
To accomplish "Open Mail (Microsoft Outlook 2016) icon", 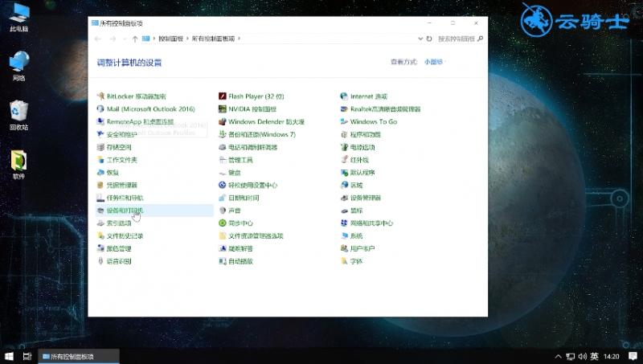I will click(x=100, y=109).
